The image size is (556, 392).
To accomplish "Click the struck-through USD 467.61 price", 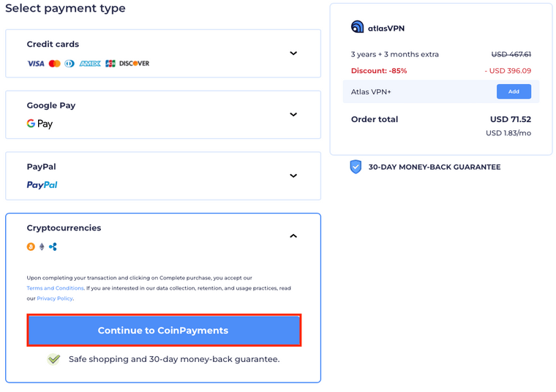I will (511, 54).
